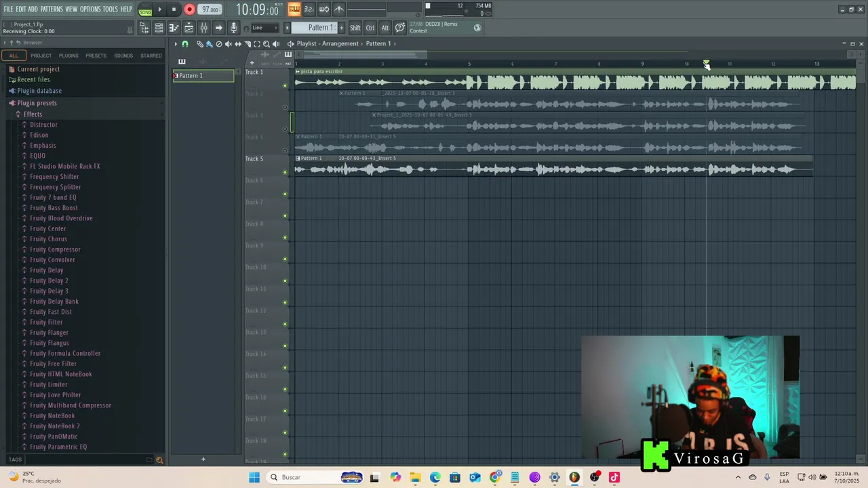This screenshot has height=488, width=868.
Task: Enable the playlist snap magnet icon
Action: (x=185, y=43)
